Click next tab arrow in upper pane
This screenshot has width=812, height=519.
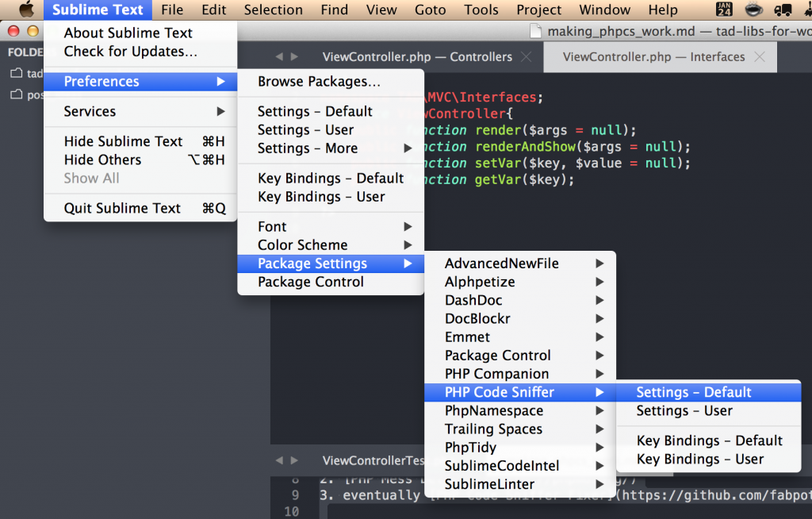tap(294, 56)
